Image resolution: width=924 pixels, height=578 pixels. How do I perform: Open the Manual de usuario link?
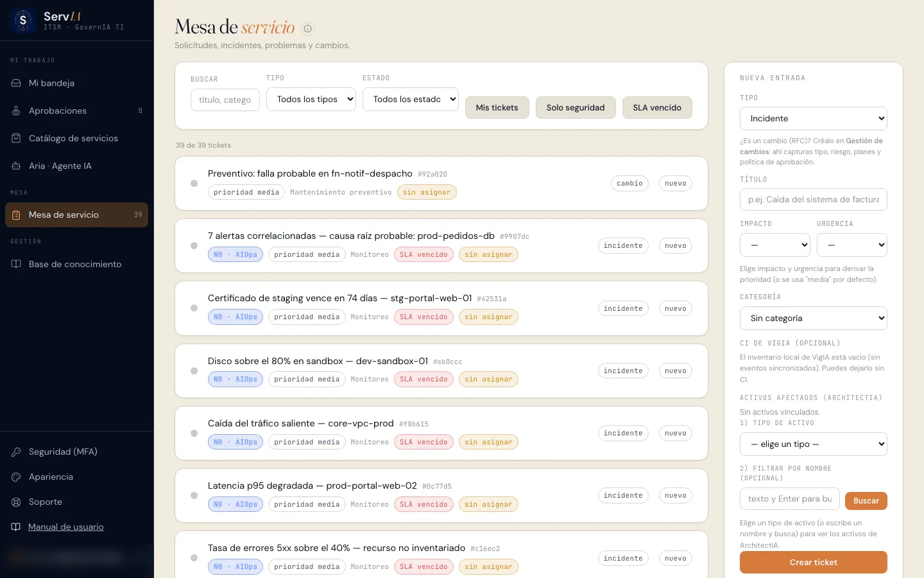(66, 527)
